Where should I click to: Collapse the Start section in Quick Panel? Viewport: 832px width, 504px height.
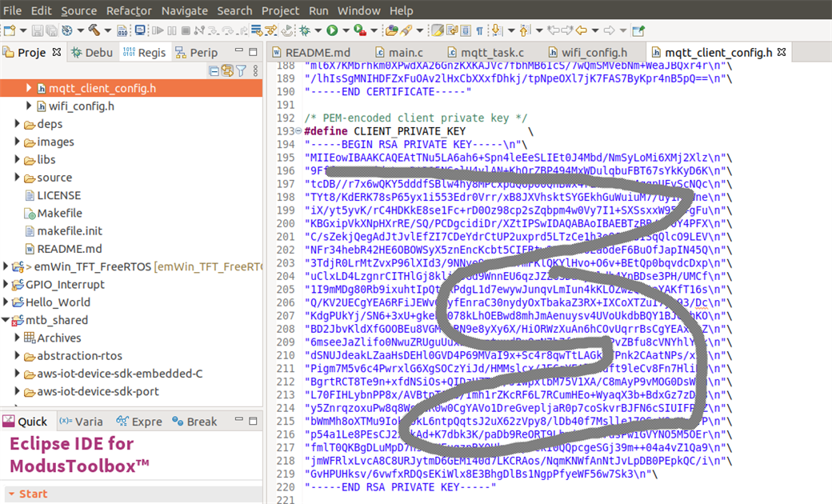[x=10, y=494]
